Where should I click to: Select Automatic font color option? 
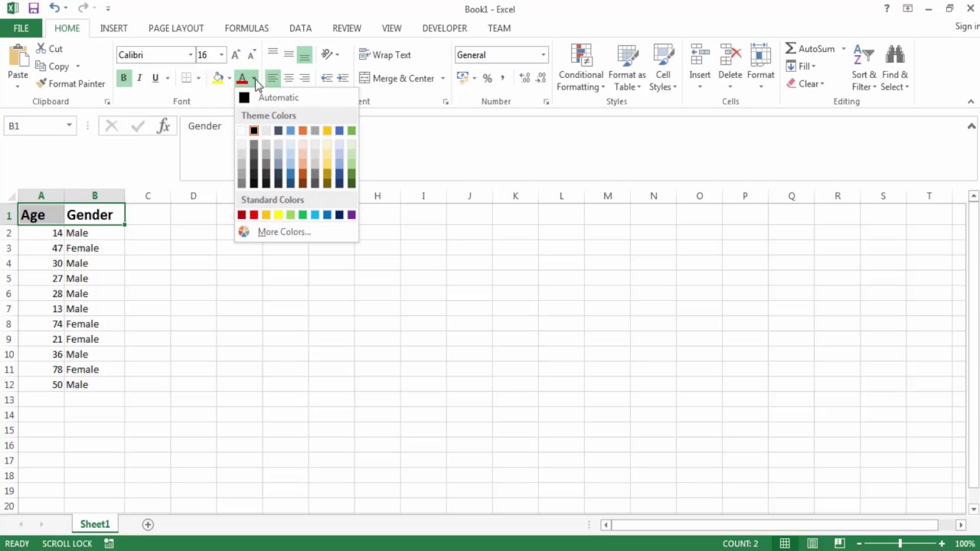click(279, 98)
